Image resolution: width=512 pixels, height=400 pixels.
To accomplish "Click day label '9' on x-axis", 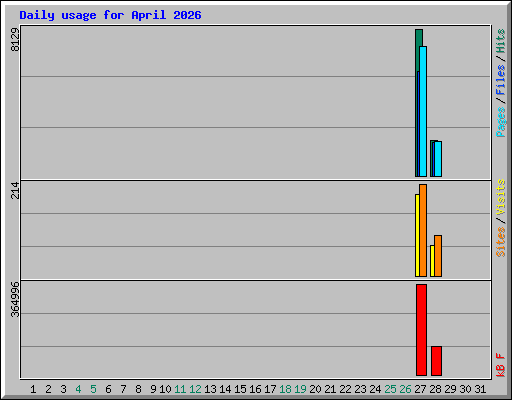I will (x=153, y=389).
